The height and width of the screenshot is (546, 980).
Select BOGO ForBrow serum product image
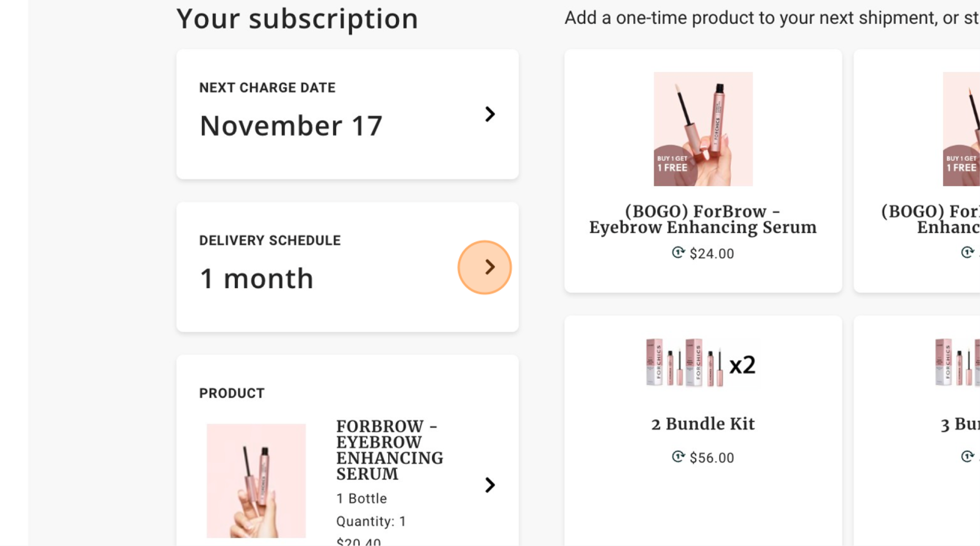click(x=703, y=129)
